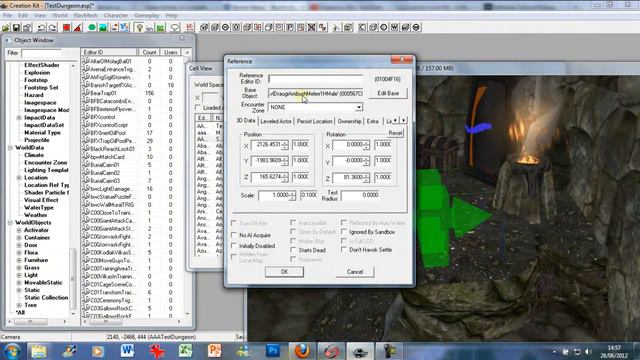Toggle the light bulb lighting icon
Screen dimensions: 640x360
tap(139, 27)
